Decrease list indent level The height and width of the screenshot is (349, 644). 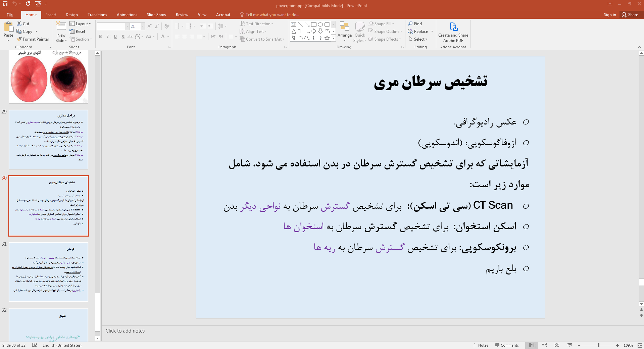point(203,26)
